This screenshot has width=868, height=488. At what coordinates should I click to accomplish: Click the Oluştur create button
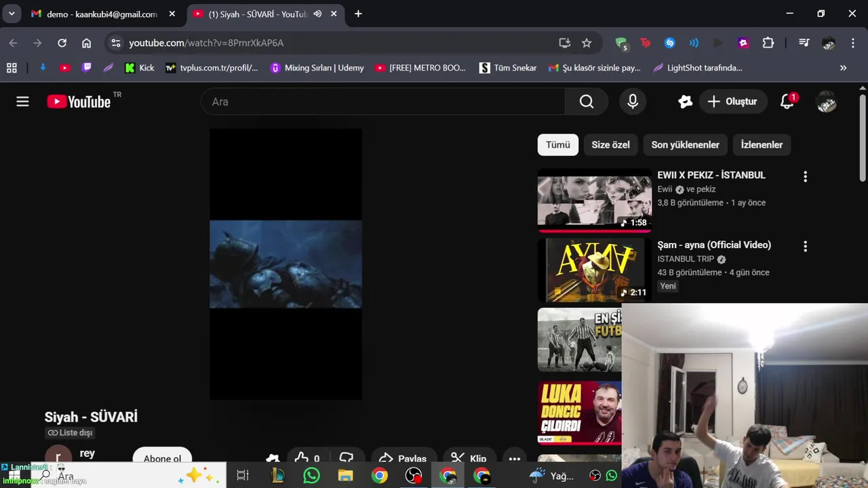pos(732,102)
